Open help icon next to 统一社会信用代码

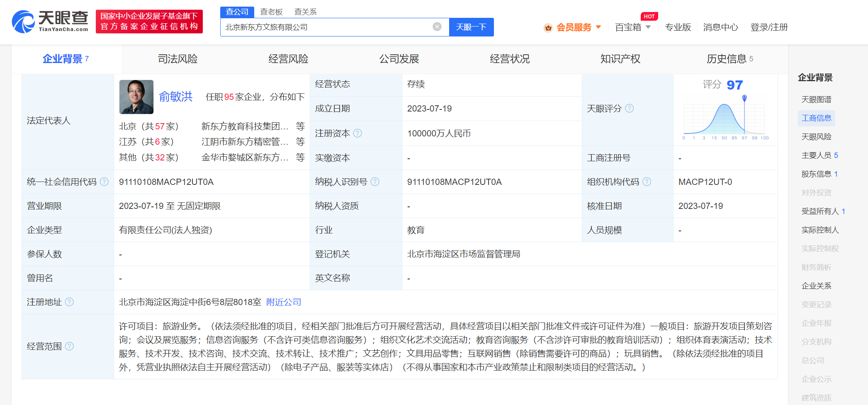pos(105,182)
